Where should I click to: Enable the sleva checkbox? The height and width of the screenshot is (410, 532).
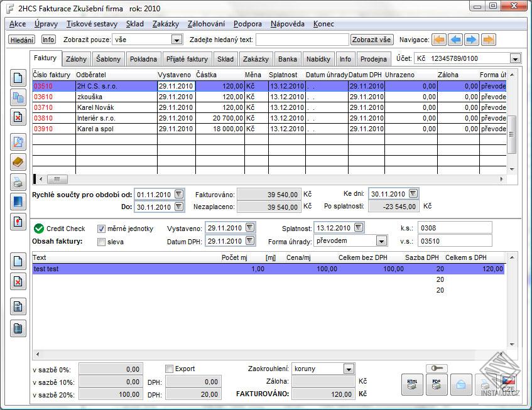click(102, 241)
